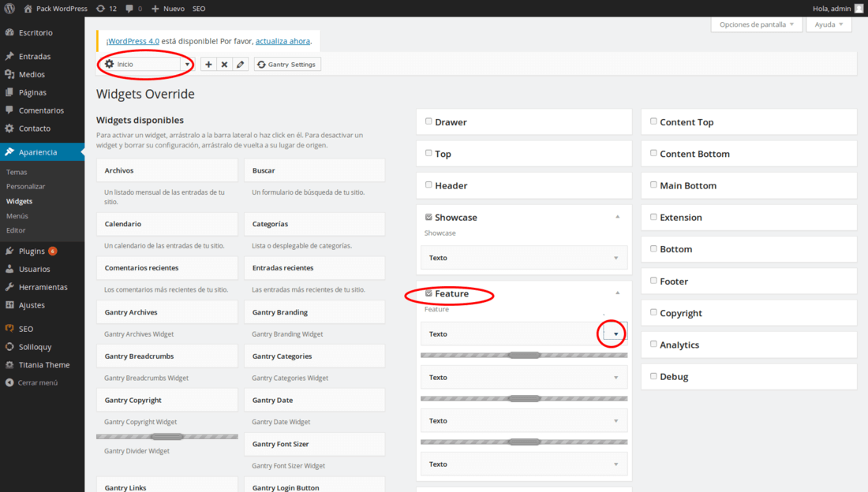Click the Plugins plug icon

pos(9,252)
